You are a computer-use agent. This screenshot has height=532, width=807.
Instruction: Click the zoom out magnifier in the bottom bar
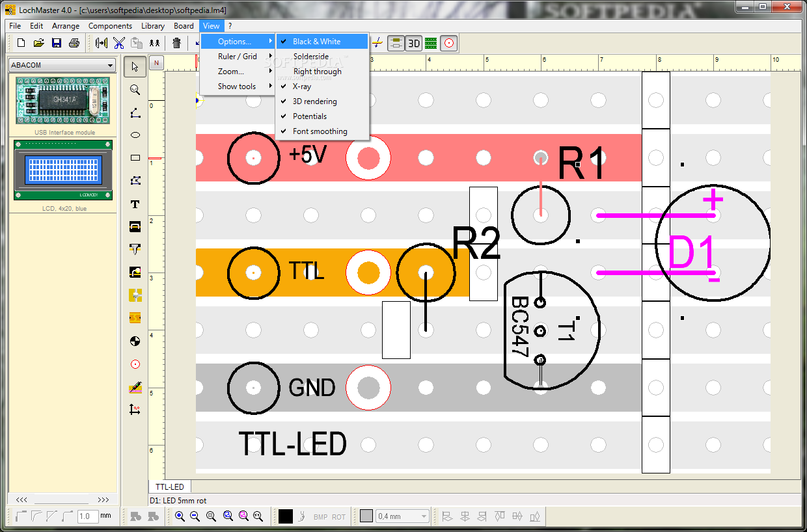tap(195, 516)
